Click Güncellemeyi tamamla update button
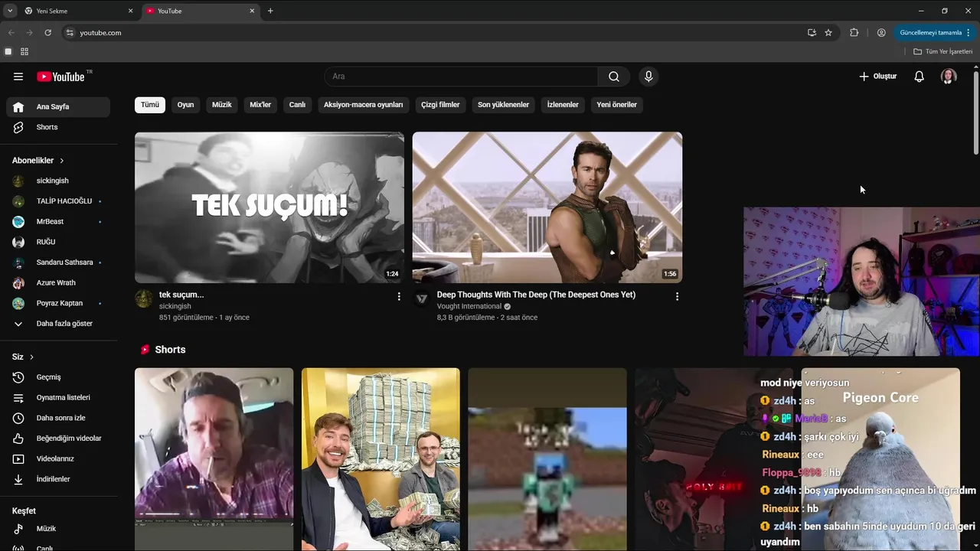This screenshot has width=980, height=551. pyautogui.click(x=935, y=33)
